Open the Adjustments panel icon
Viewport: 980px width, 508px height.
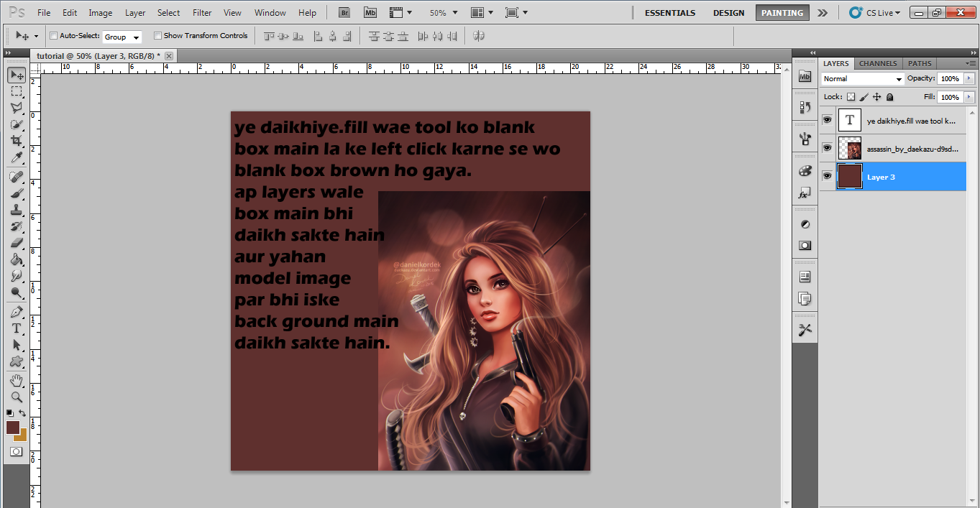tap(805, 223)
